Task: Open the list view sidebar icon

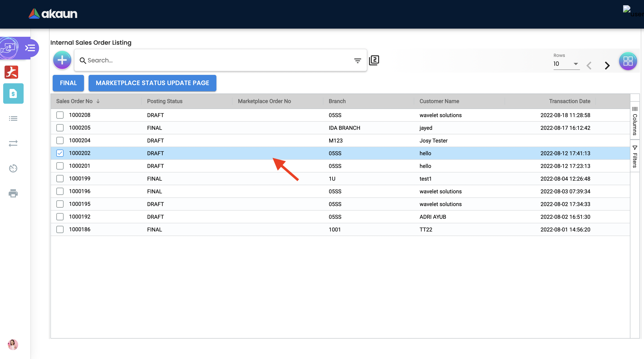Action: [13, 118]
